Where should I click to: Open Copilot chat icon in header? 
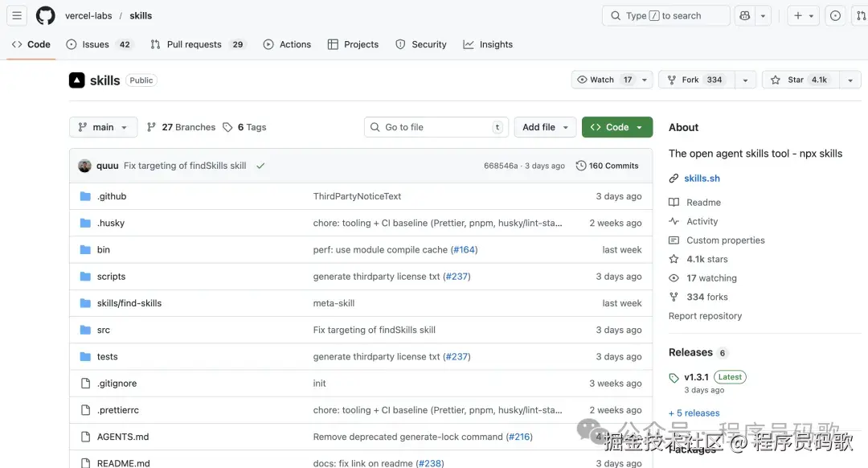[744, 15]
